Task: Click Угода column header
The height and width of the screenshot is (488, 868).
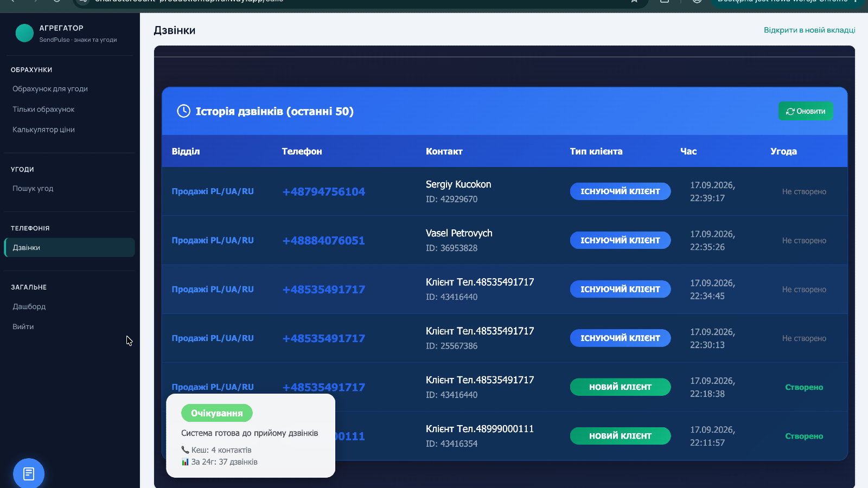Action: coord(784,151)
